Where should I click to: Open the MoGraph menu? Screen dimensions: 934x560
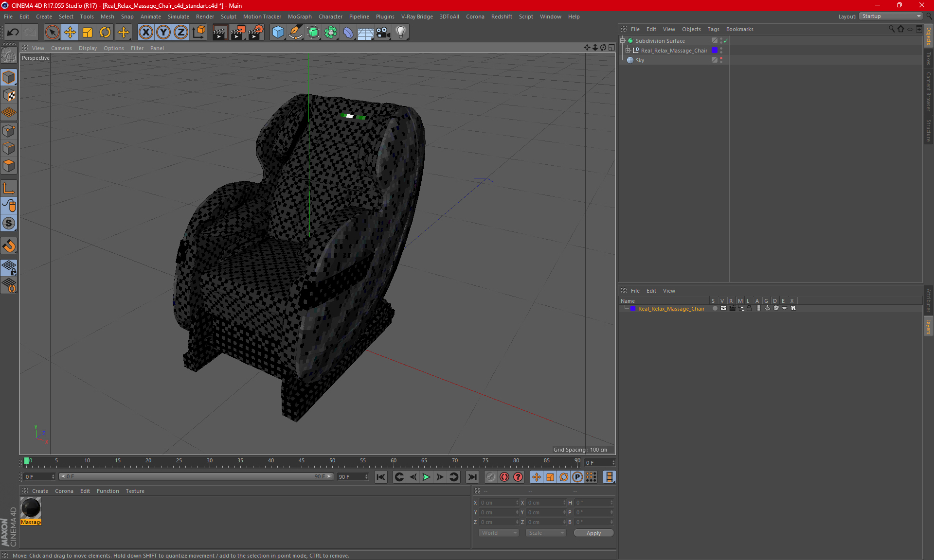pyautogui.click(x=300, y=17)
